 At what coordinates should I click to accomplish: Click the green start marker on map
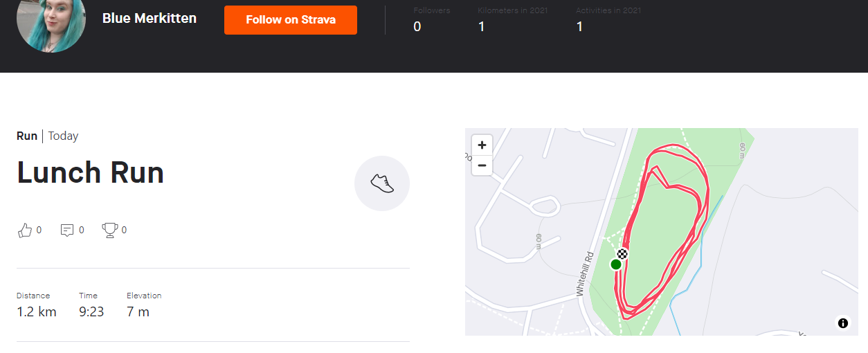coord(616,264)
